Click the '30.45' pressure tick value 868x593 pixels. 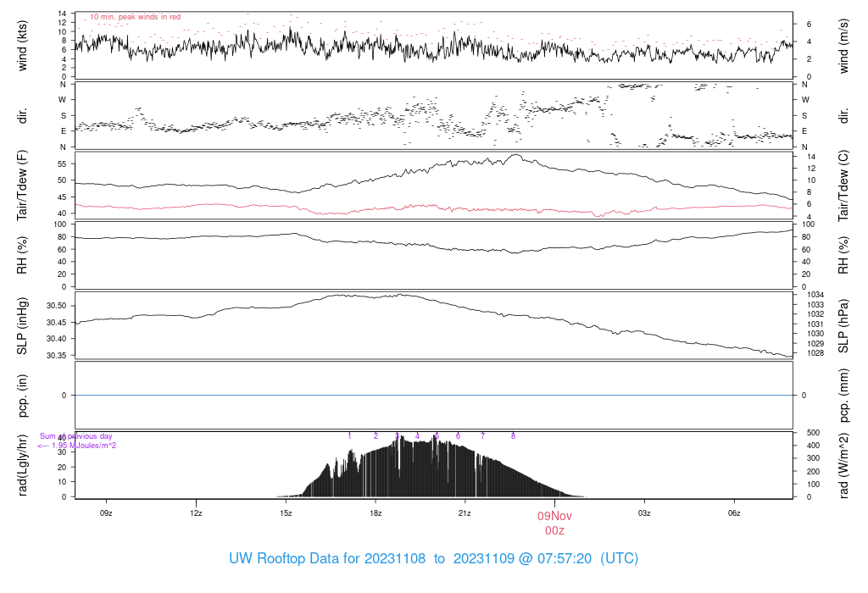click(56, 323)
